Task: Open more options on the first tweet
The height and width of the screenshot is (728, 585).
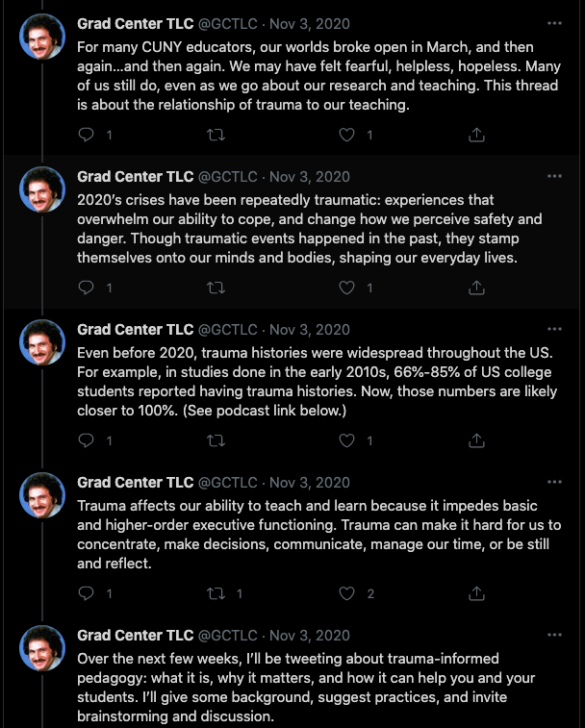Action: [554, 23]
